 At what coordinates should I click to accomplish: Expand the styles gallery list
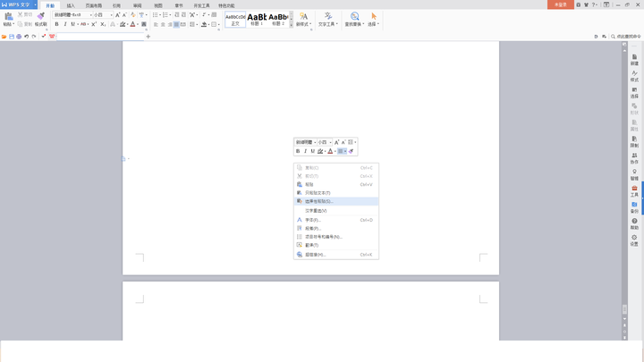click(292, 25)
